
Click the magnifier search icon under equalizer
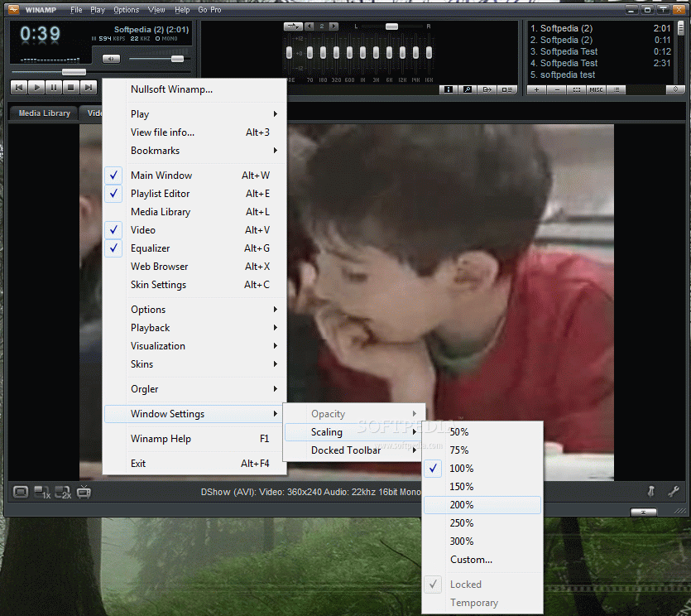(467, 89)
